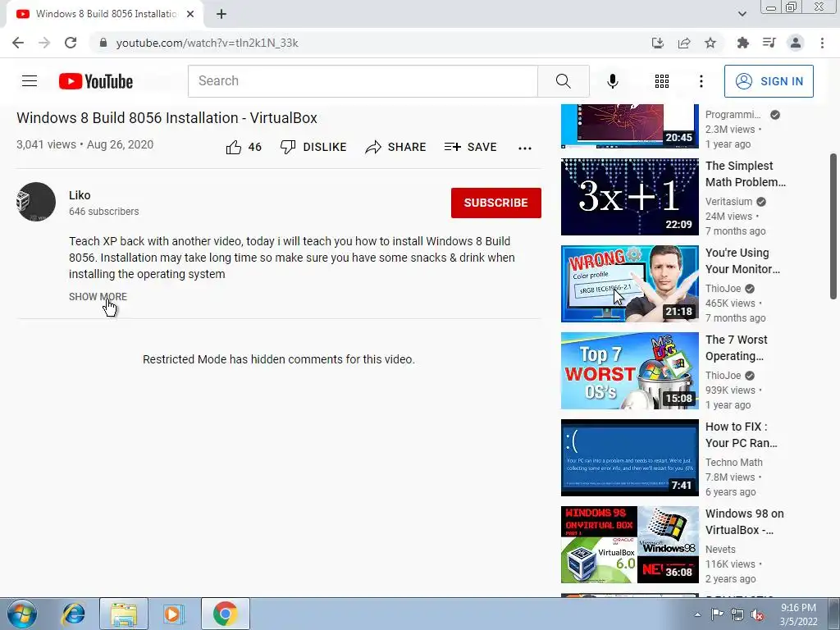The width and height of the screenshot is (840, 630).
Task: Open clock showing 9:16 PM
Action: pos(798,614)
